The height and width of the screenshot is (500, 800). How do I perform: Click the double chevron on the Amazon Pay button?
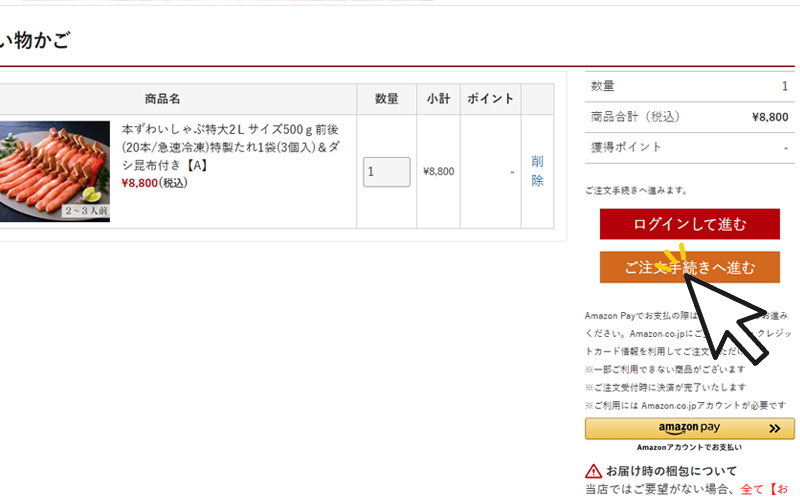pos(773,428)
